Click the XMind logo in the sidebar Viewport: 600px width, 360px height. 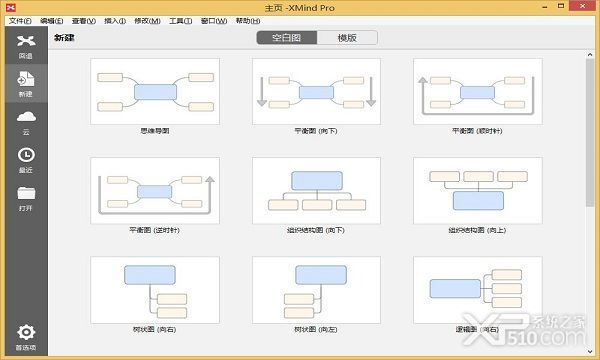(x=26, y=41)
